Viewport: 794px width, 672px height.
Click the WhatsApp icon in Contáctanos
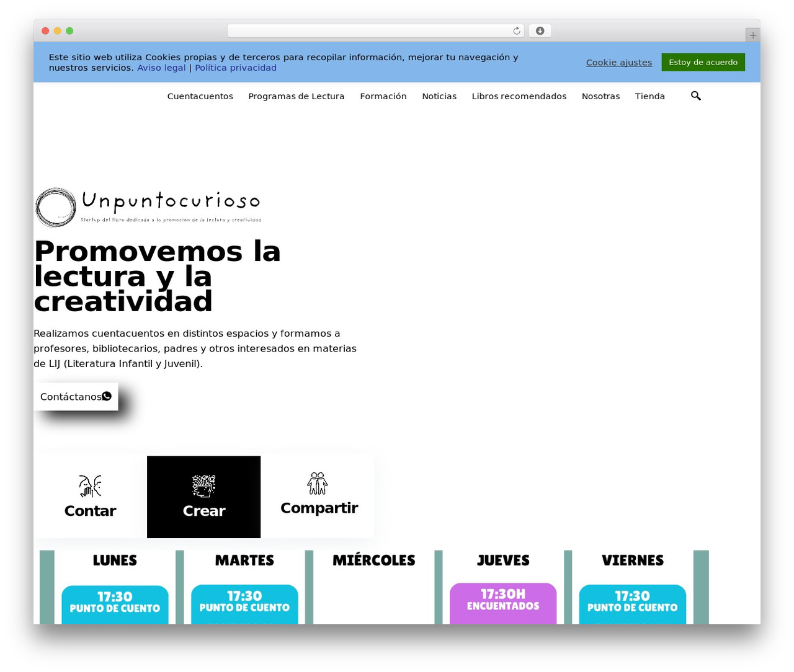[107, 396]
